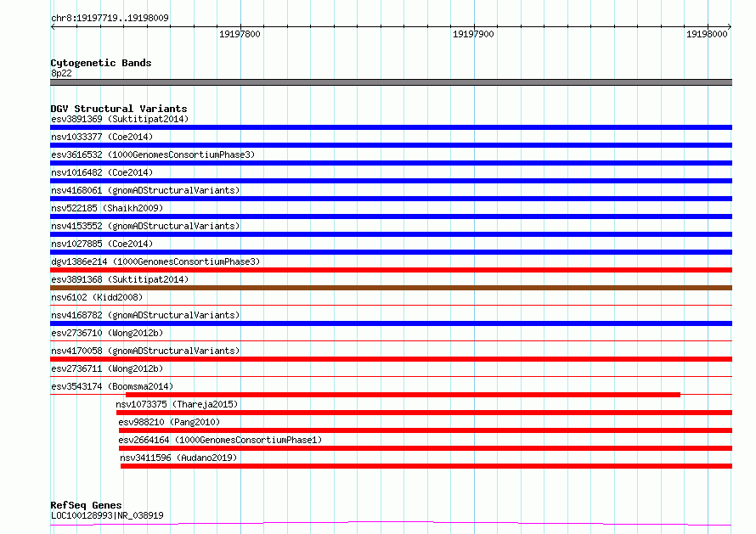Select nsv4168782 (gnomADStructuralVariants) label
The image size is (756, 534).
tap(145, 315)
